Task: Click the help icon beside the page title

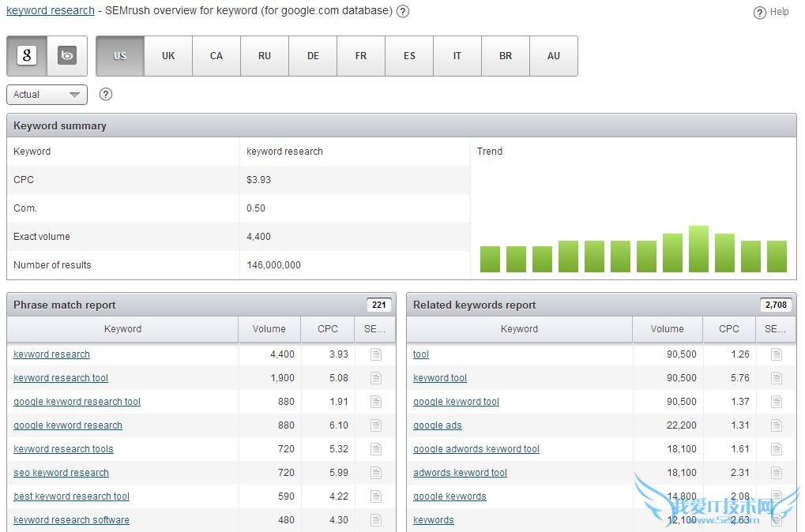Action: tap(403, 11)
